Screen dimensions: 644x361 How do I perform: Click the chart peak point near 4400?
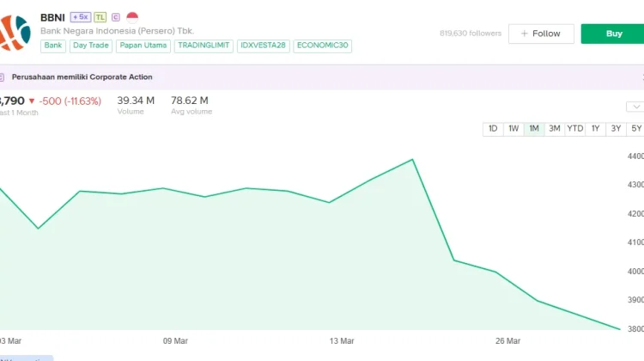pyautogui.click(x=412, y=160)
